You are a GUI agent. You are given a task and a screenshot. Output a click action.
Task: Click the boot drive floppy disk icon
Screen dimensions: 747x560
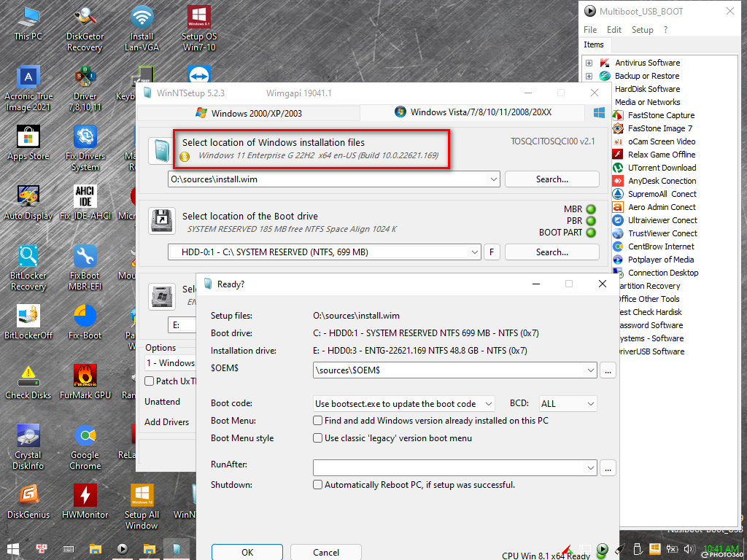coord(162,220)
